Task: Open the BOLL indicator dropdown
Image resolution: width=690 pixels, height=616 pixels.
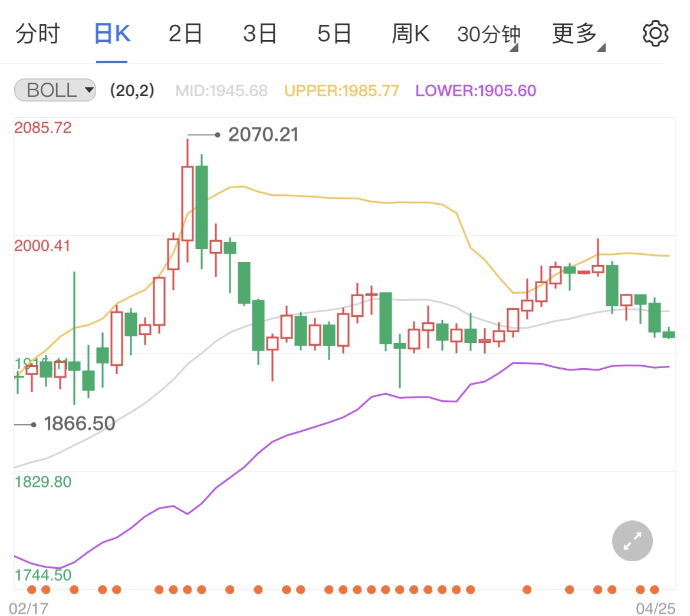Action: [90, 90]
